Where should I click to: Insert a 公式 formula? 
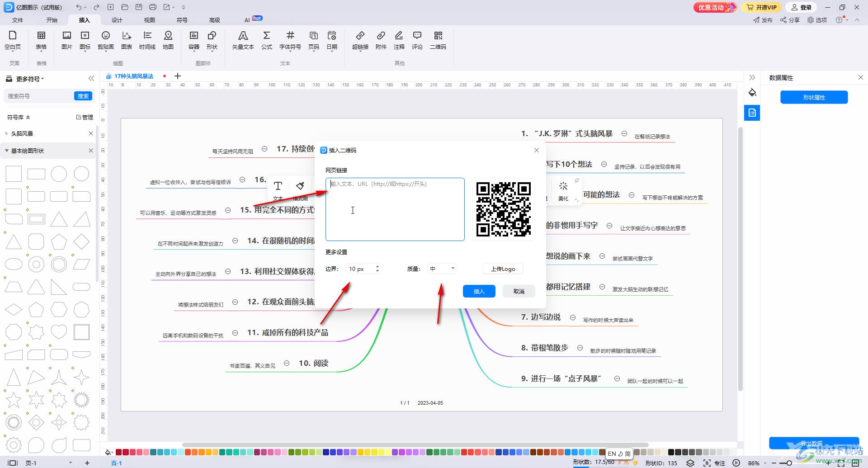tap(267, 40)
